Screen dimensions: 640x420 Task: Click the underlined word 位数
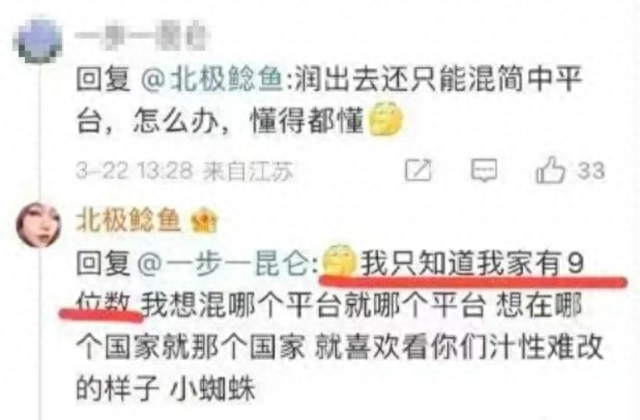click(x=103, y=304)
